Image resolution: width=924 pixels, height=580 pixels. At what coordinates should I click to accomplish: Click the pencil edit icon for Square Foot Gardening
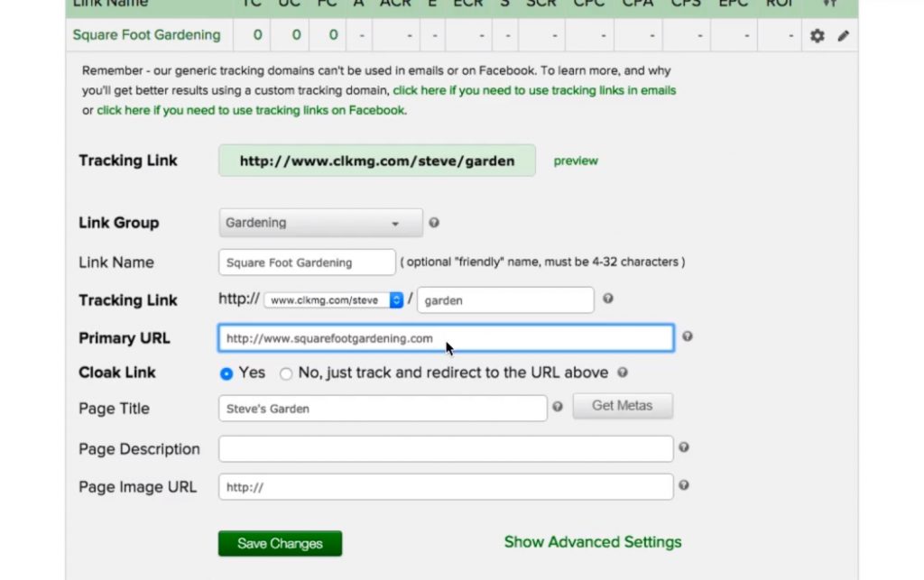[x=844, y=35]
